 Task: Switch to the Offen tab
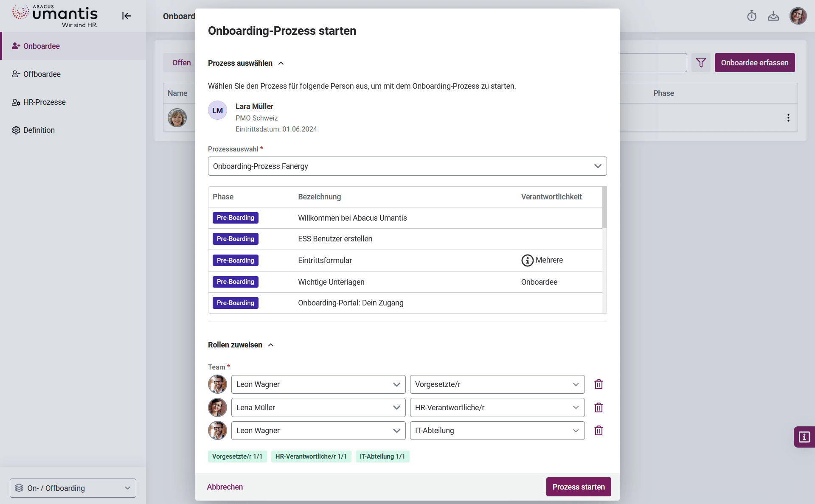point(181,62)
